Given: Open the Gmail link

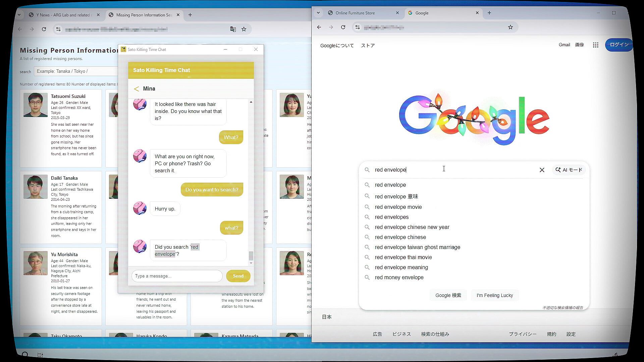Looking at the screenshot, I should click(x=564, y=45).
